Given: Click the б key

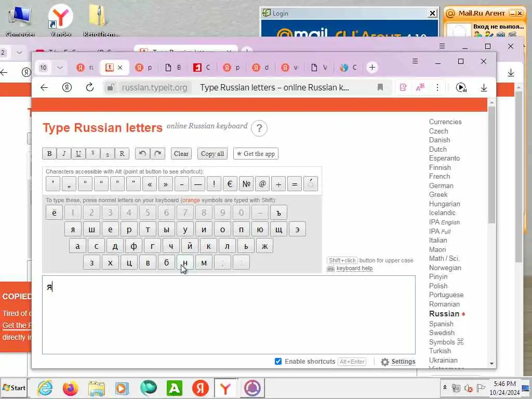Looking at the screenshot, I should (167, 262).
